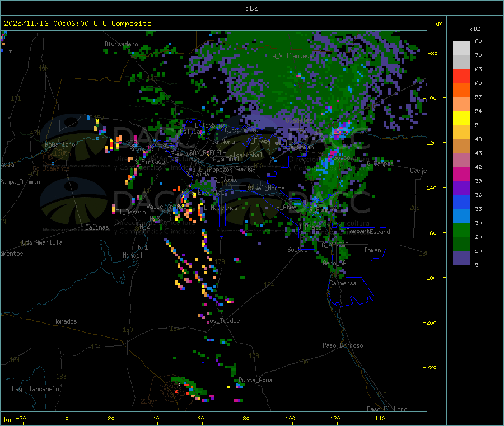Click the dBZ title at top
Viewport: 504px width, 426px height.
click(x=251, y=8)
